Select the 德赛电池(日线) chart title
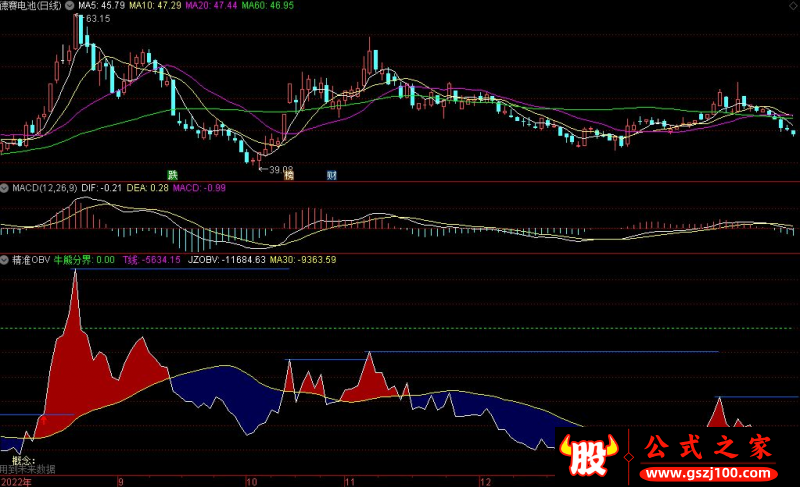 (43, 6)
